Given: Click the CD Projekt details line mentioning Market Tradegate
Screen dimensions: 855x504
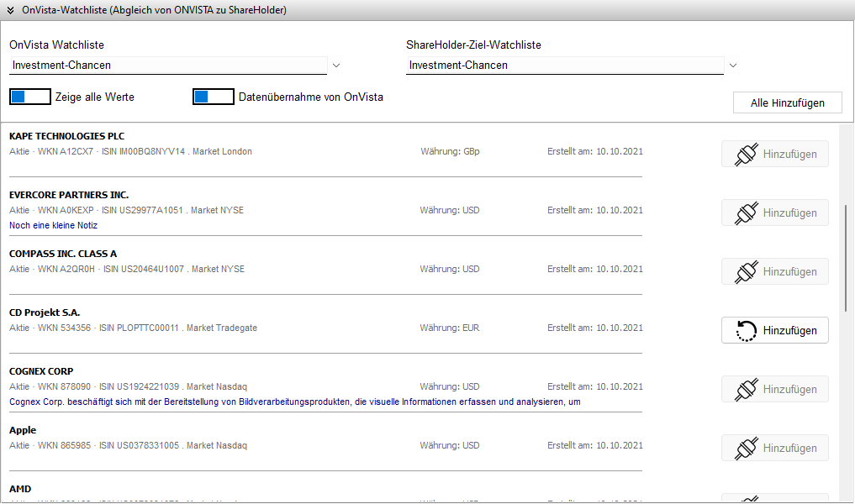Looking at the screenshot, I should point(133,328).
